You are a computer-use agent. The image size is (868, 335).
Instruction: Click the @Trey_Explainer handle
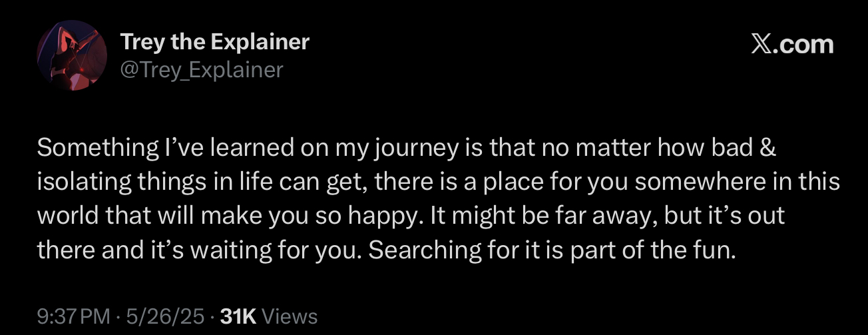click(x=202, y=69)
